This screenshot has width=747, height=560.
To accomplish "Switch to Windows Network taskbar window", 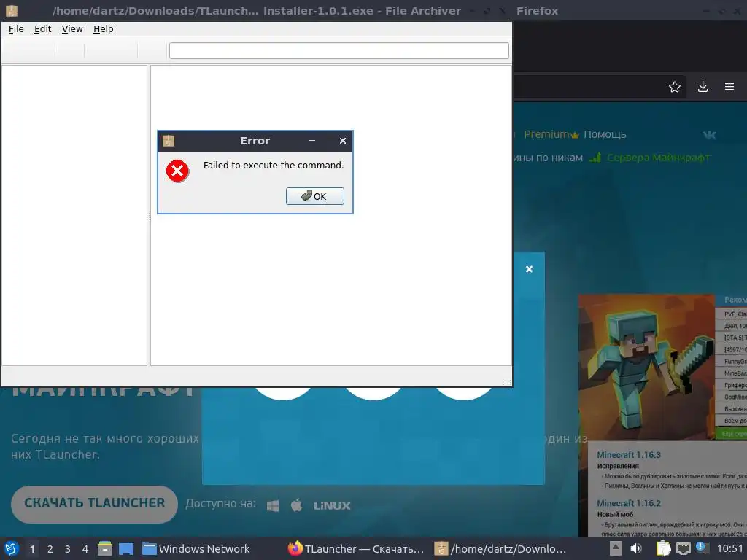I will click(196, 549).
